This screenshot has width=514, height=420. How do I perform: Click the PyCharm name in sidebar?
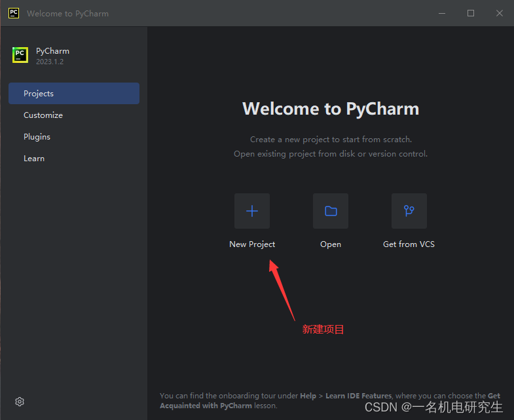click(x=53, y=51)
